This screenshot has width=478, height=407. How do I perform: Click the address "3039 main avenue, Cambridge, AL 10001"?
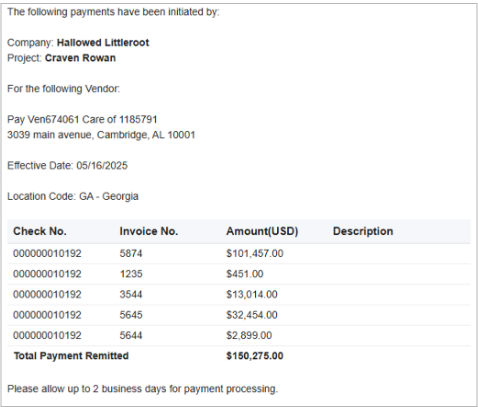101,135
